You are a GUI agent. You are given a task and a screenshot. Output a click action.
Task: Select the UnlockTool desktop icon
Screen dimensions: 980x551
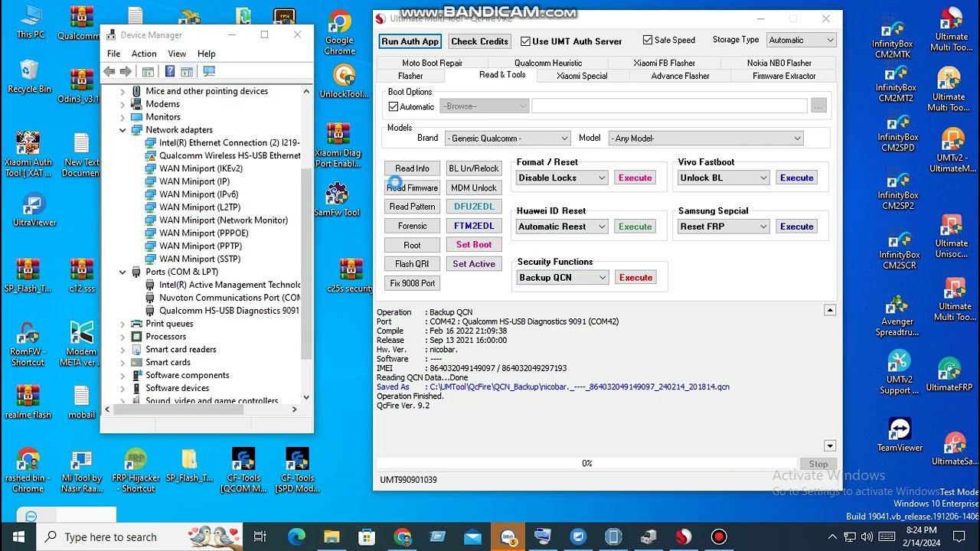pos(344,82)
